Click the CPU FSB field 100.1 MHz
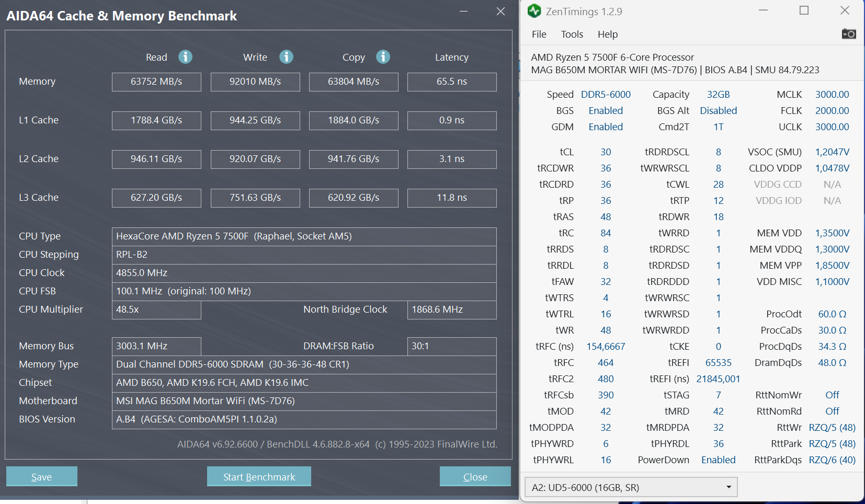The image size is (865, 504). (x=304, y=292)
